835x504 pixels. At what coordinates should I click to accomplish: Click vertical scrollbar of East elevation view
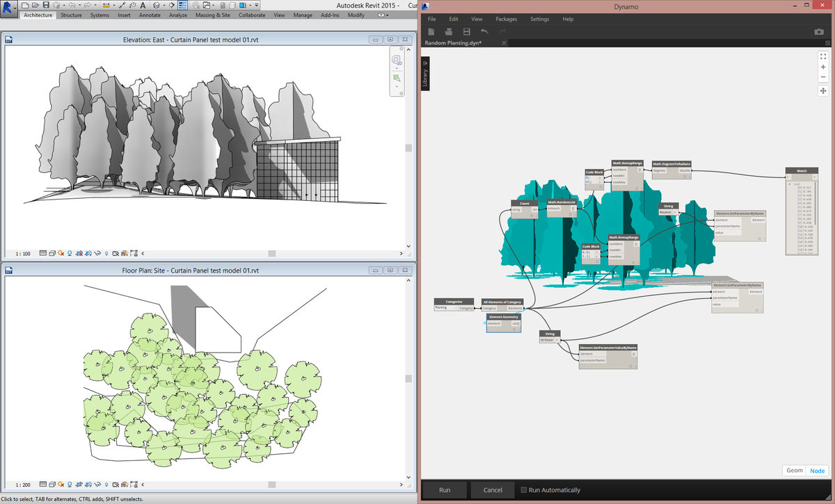coord(408,149)
